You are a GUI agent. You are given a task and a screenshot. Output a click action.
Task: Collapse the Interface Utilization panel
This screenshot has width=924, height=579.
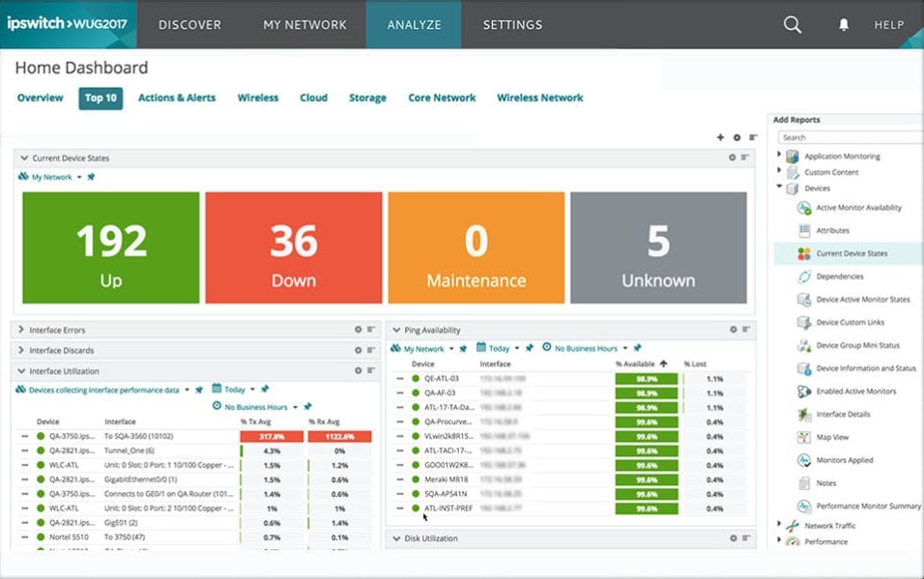(x=21, y=371)
